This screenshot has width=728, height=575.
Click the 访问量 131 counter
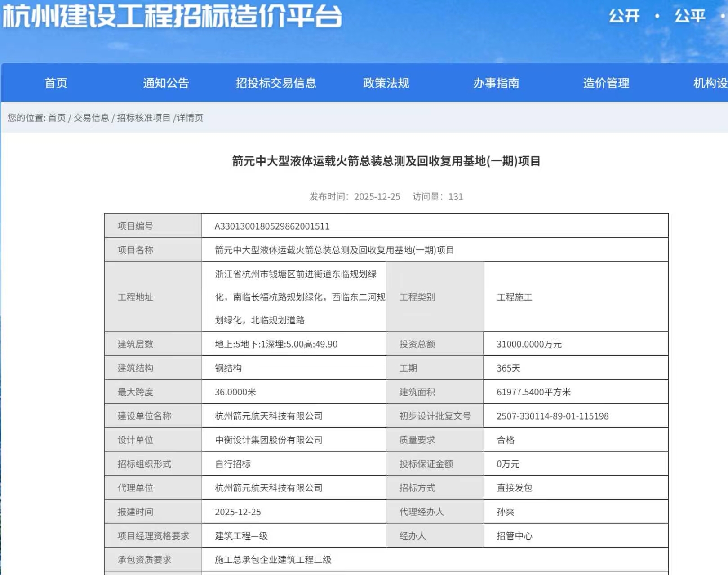(438, 197)
